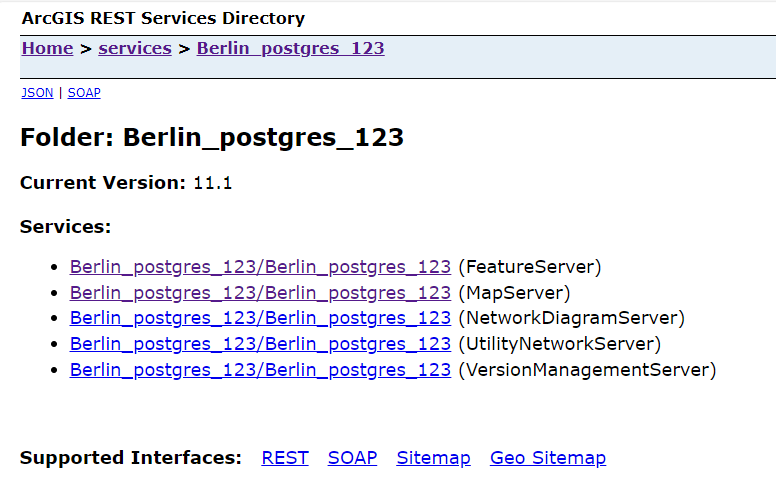Click the (NetworkDiagramServer) type label
The width and height of the screenshot is (776, 495).
[572, 318]
